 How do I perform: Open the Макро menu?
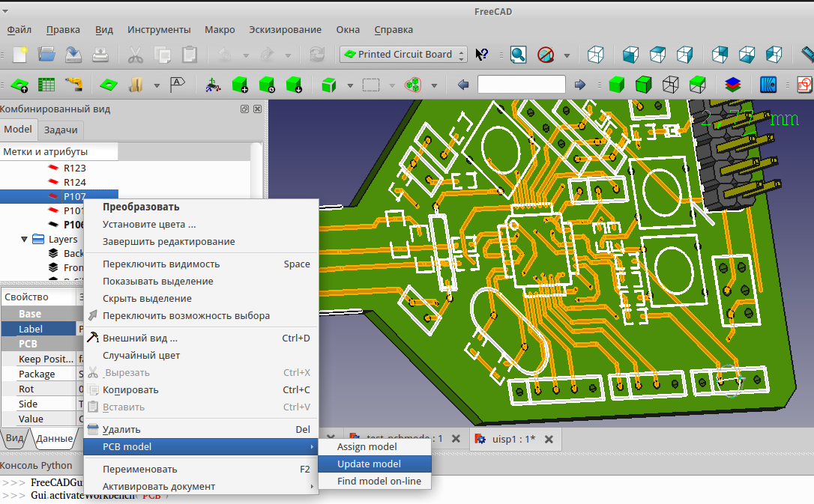(x=220, y=30)
